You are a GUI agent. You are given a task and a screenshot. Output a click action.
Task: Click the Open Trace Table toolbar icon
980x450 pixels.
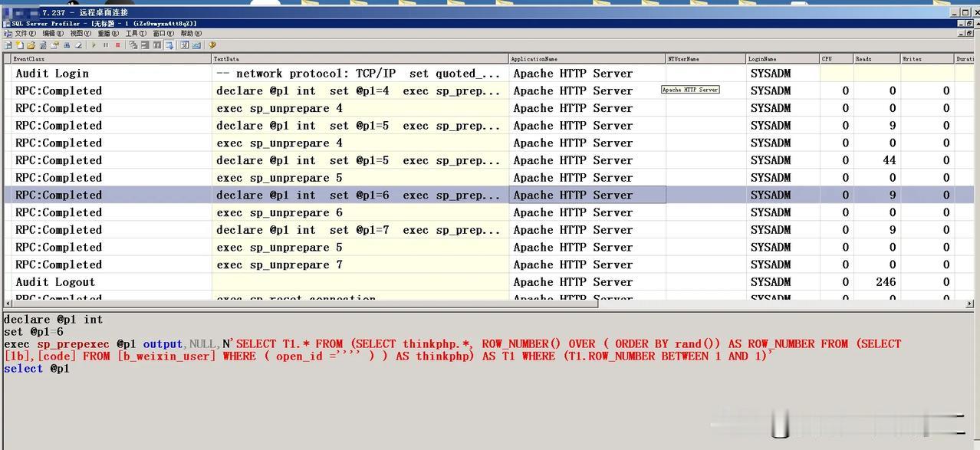pyautogui.click(x=43, y=45)
